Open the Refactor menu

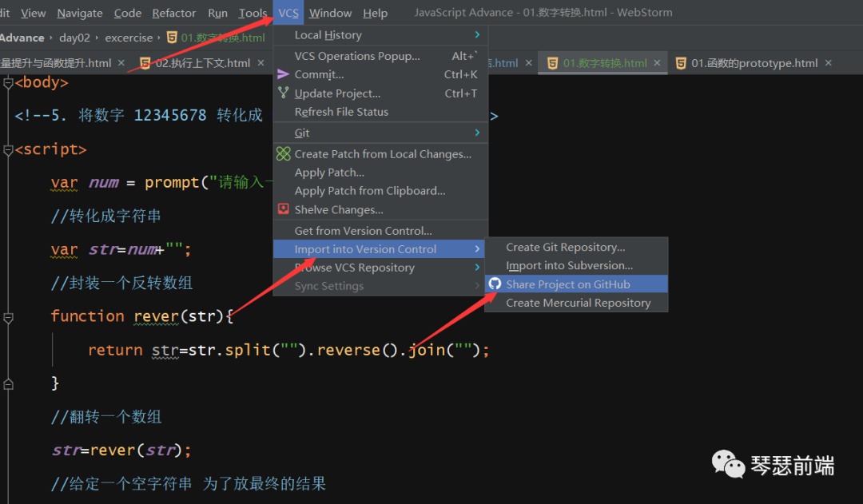[174, 13]
